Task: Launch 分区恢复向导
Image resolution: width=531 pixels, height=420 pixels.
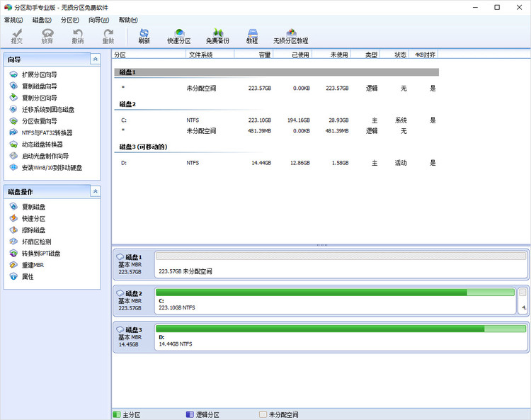Action: 33,121
